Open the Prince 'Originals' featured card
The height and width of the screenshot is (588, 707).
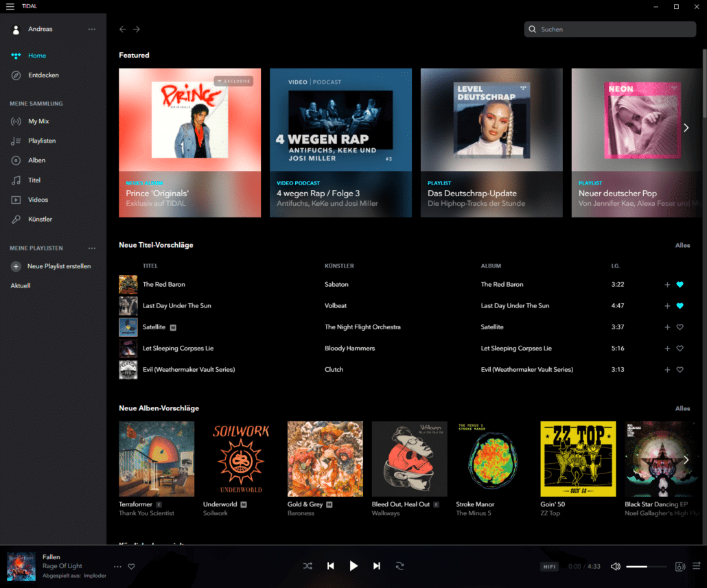190,143
